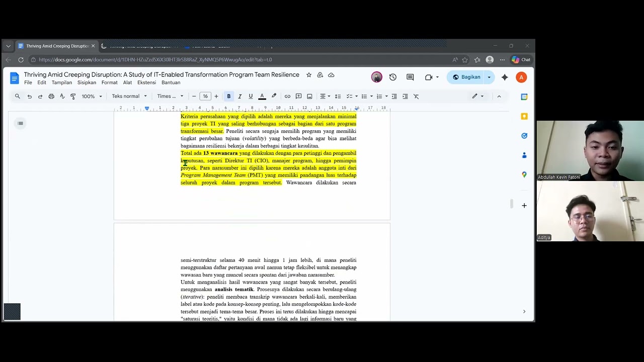Go to the Google Docs home
Image resolution: width=644 pixels, height=362 pixels.
(x=14, y=78)
